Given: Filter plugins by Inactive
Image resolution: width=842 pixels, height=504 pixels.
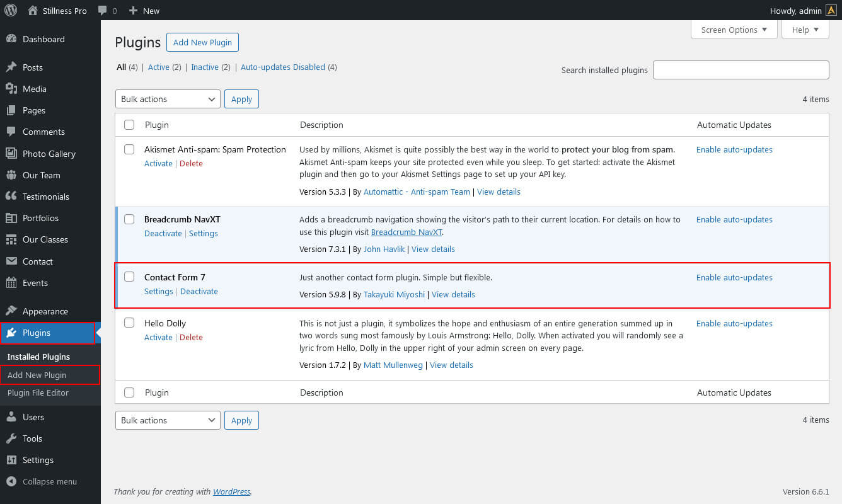Looking at the screenshot, I should click(205, 67).
